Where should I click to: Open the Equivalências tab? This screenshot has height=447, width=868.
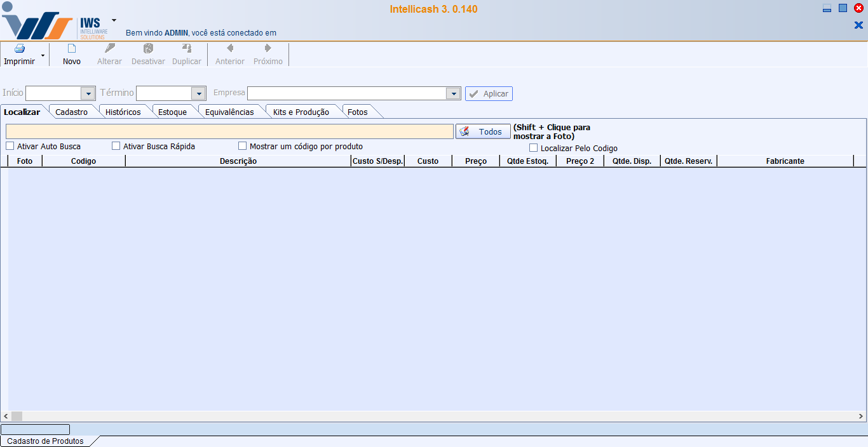229,112
